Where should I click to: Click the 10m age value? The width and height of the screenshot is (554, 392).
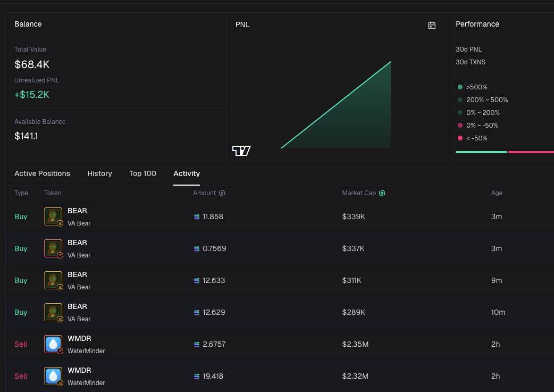point(498,312)
